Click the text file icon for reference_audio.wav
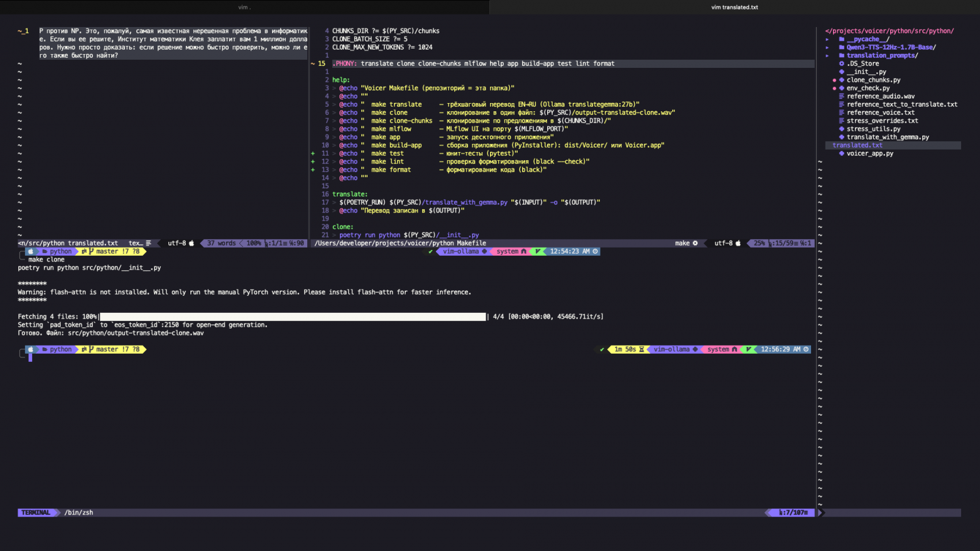The image size is (980, 551). tap(841, 96)
